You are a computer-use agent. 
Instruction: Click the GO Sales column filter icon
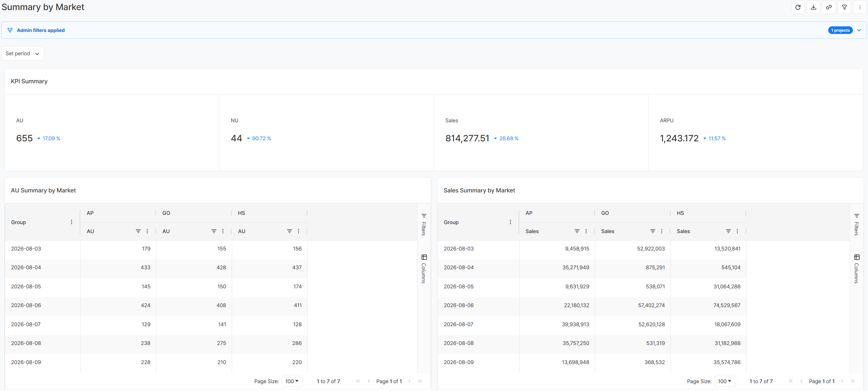pos(653,231)
